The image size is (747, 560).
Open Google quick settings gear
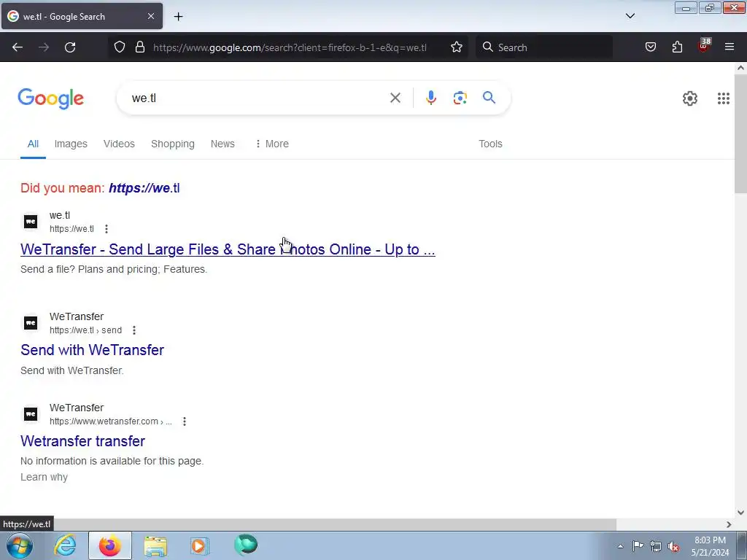coord(690,98)
